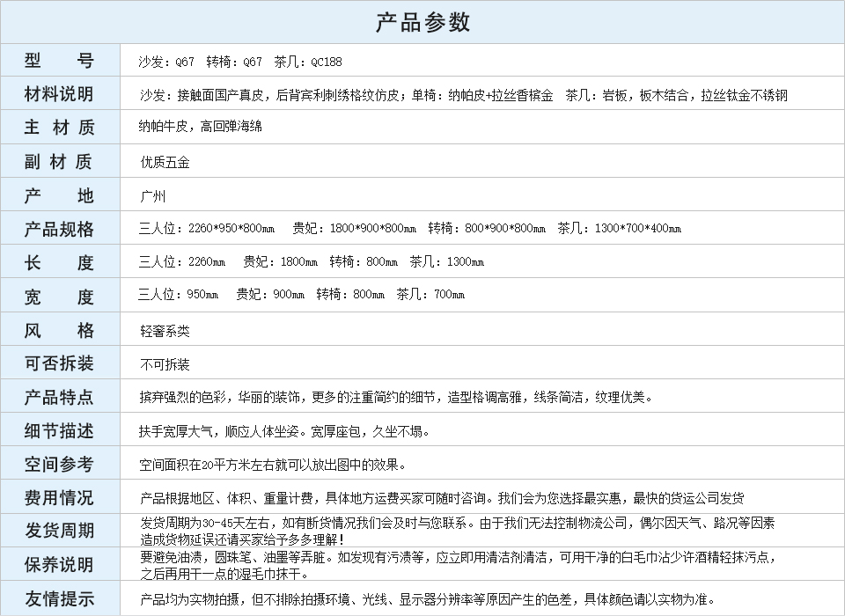
Task: Select the cost text starting '产品根据地区'
Action: pyautogui.click(x=442, y=498)
